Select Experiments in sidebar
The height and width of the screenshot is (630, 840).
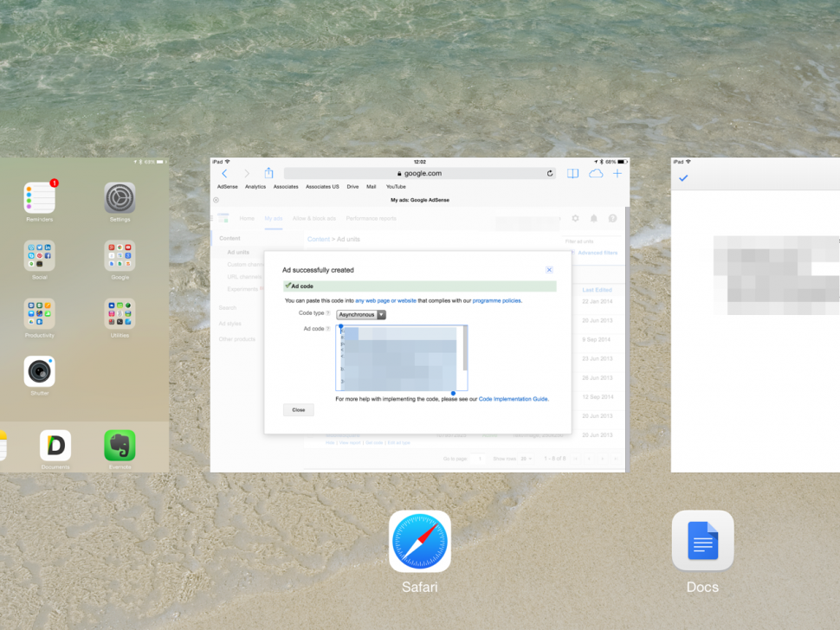[x=242, y=289]
